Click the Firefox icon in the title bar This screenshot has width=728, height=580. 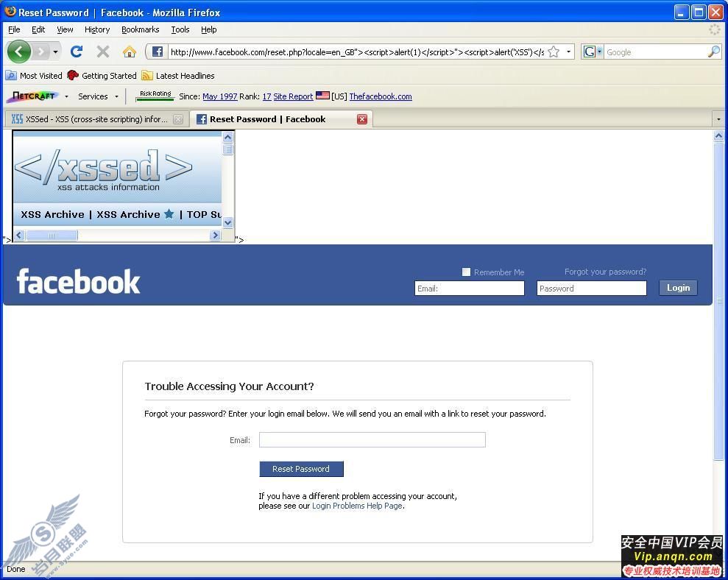pos(10,12)
